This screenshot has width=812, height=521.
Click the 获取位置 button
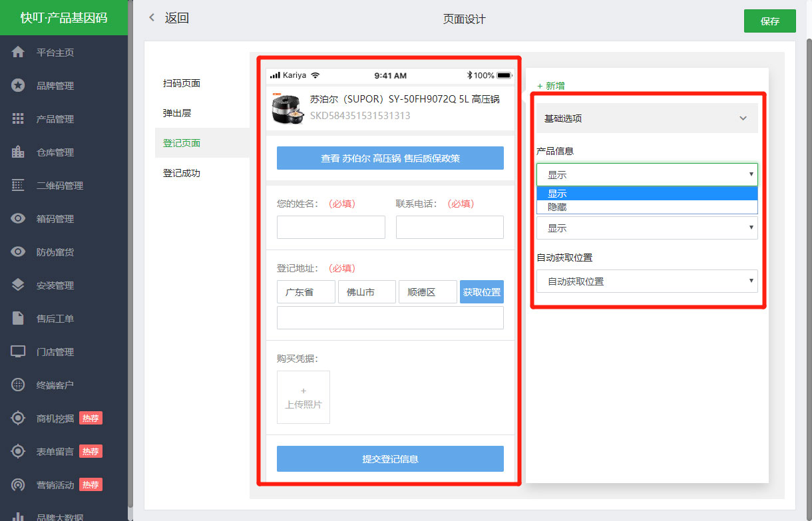tap(482, 292)
